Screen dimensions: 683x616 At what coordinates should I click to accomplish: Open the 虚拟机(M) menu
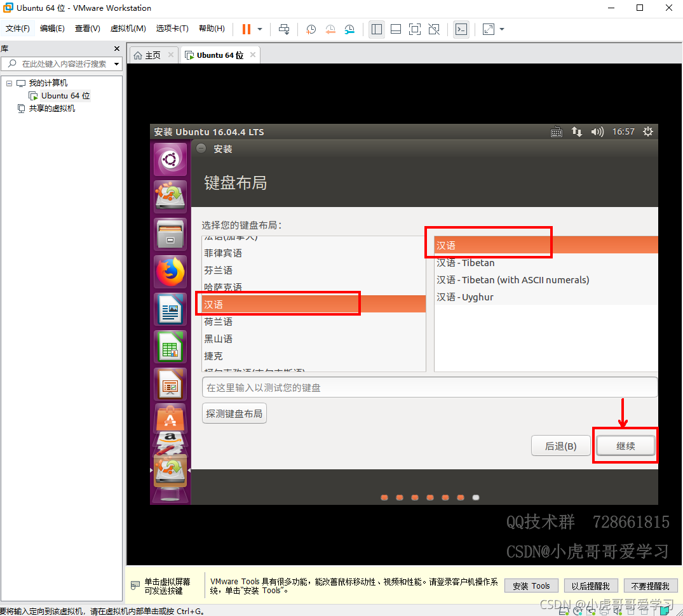coord(128,29)
